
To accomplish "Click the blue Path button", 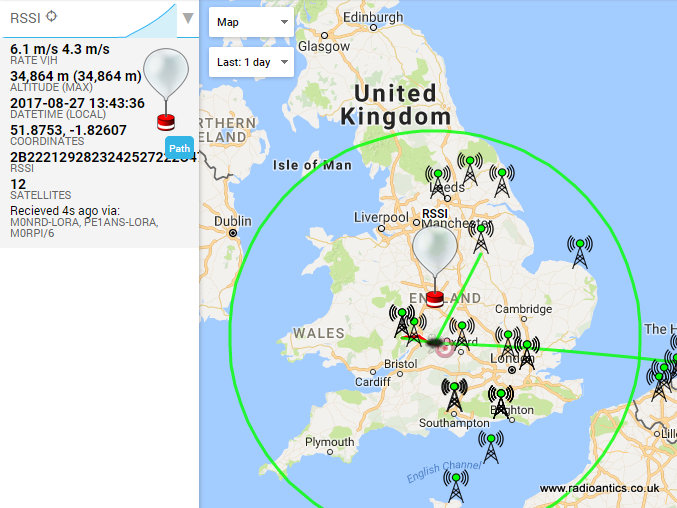I will pyautogui.click(x=179, y=148).
